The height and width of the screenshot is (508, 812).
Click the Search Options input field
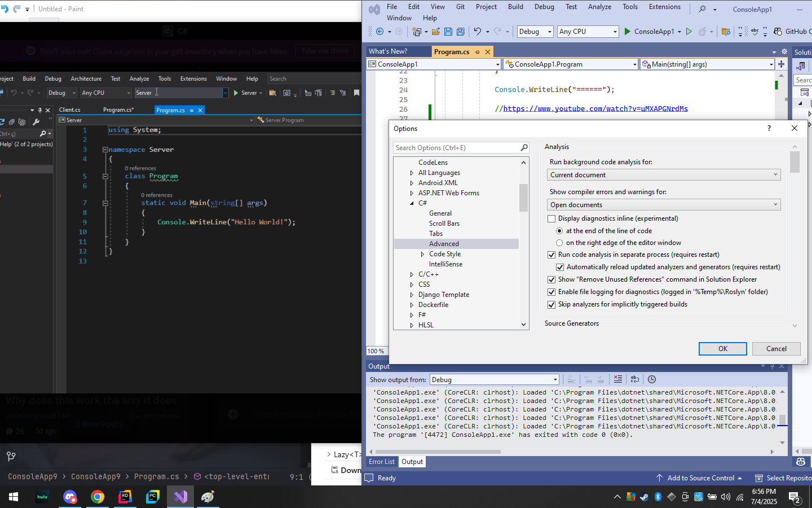click(457, 148)
